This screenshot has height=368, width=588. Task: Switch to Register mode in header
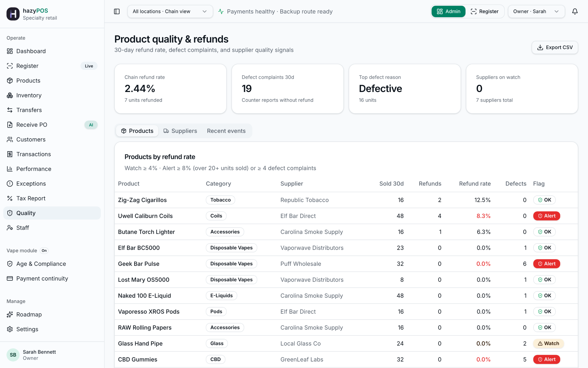484,11
